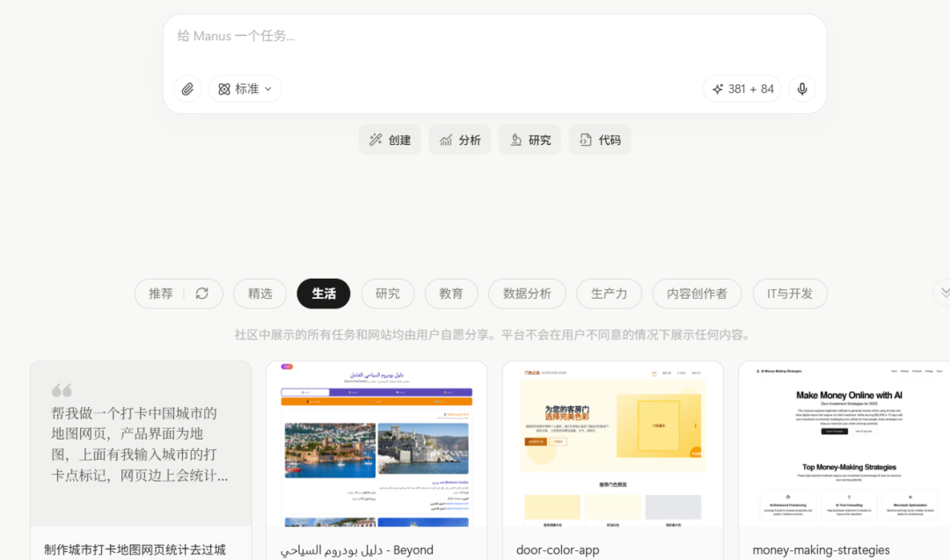Switch to the 精选 category tab
The width and height of the screenshot is (950, 560).
click(x=259, y=293)
